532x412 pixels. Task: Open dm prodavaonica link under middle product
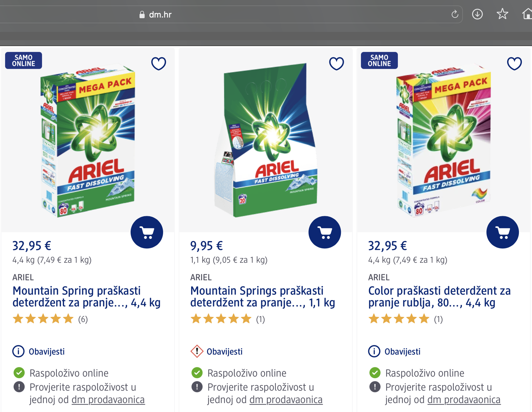point(286,400)
